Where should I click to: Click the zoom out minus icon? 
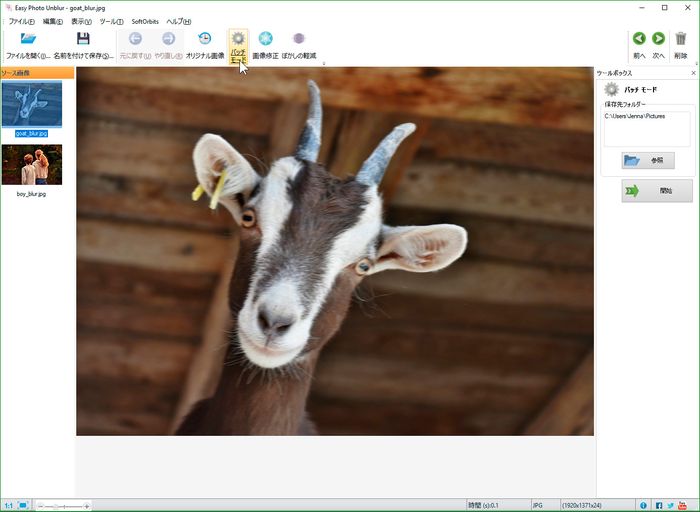(x=40, y=506)
